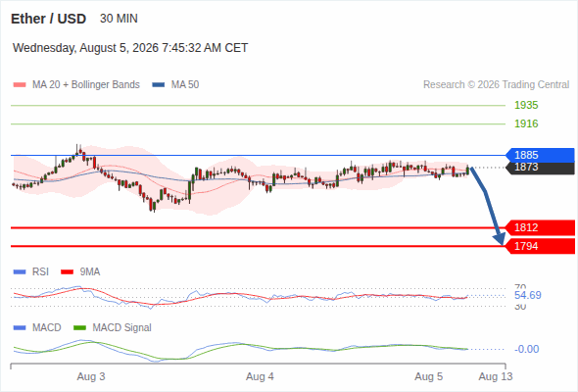Click the 9MA red legend swatch
Image resolution: width=578 pixels, height=392 pixels.
coord(67,272)
